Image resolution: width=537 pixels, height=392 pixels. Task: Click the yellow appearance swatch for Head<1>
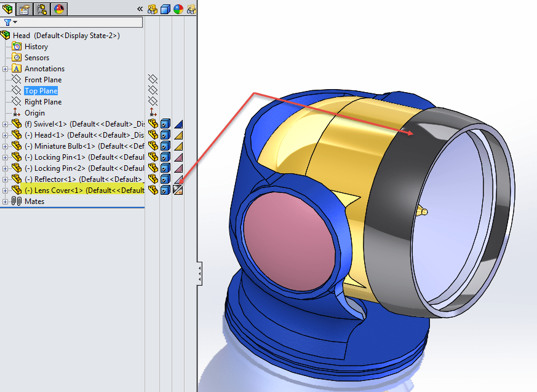(178, 135)
